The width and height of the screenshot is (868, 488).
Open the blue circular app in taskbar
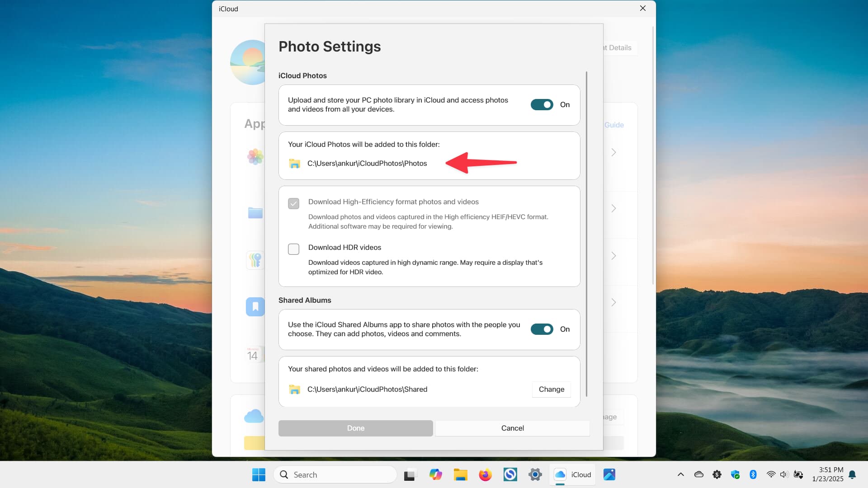510,475
